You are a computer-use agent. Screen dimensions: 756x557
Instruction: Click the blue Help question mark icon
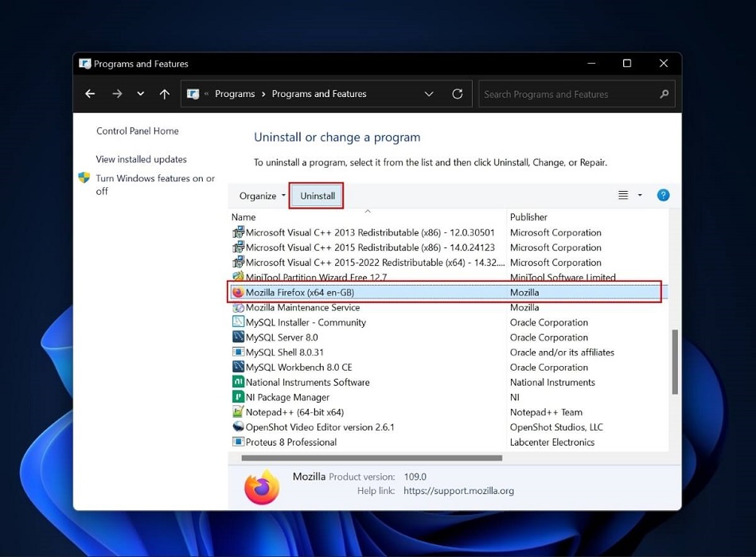[x=663, y=194]
